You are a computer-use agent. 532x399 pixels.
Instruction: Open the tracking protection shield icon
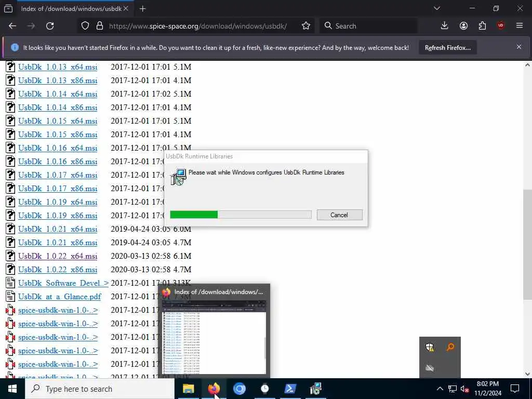(85, 26)
